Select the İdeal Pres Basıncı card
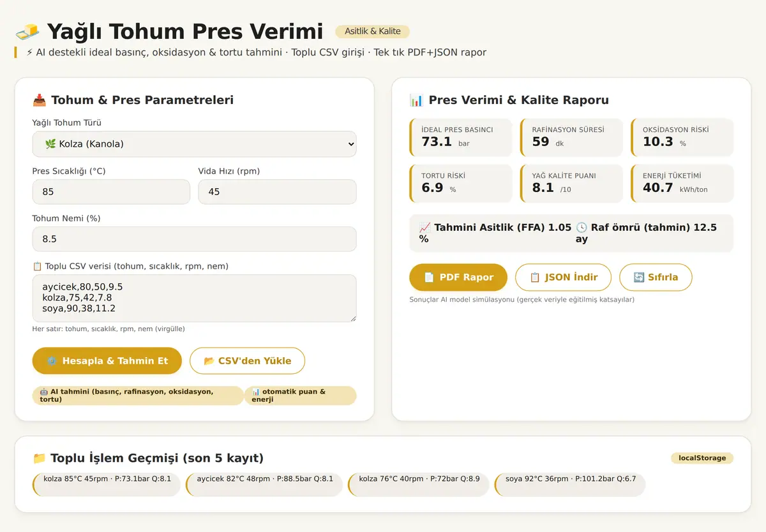Image resolution: width=766 pixels, height=532 pixels. coord(461,137)
